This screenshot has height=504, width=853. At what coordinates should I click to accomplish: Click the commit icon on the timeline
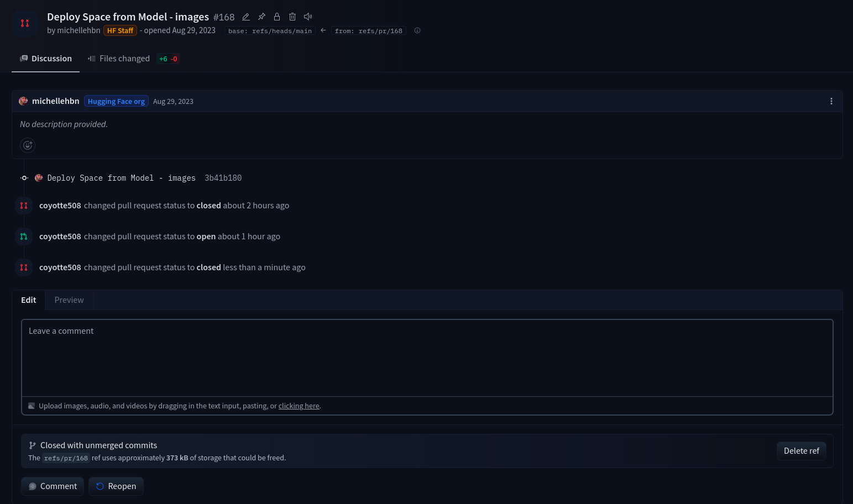[x=24, y=178]
